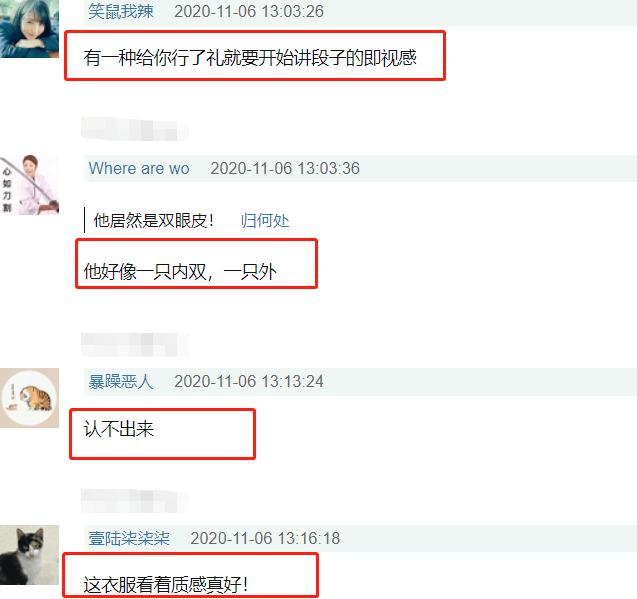637x599 pixels.
Task: Click timestamp 2020-11-06 13:03:26
Action: pyautogui.click(x=249, y=11)
